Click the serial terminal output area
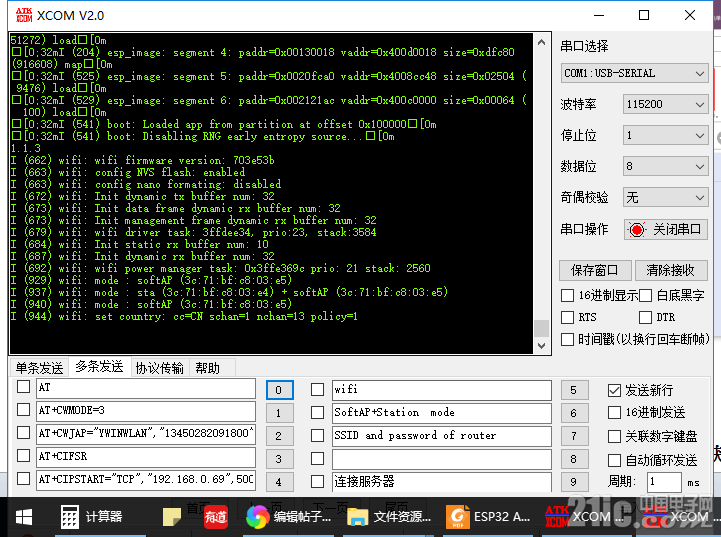The width and height of the screenshot is (721, 537). [271, 193]
